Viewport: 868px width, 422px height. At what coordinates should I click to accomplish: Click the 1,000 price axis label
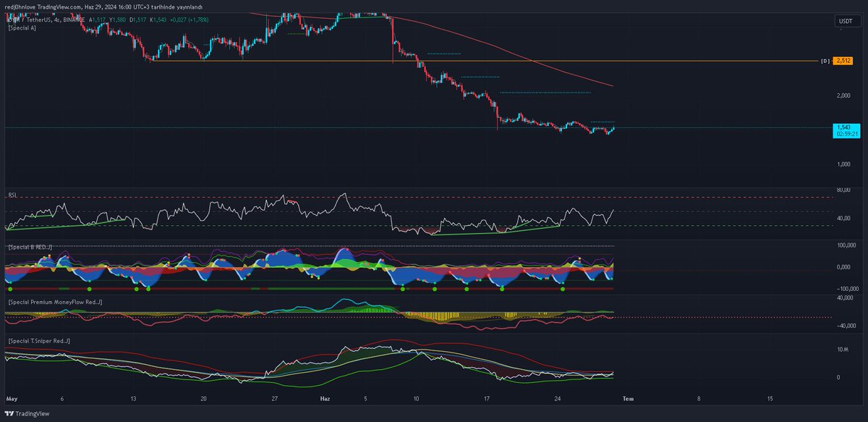click(x=843, y=164)
